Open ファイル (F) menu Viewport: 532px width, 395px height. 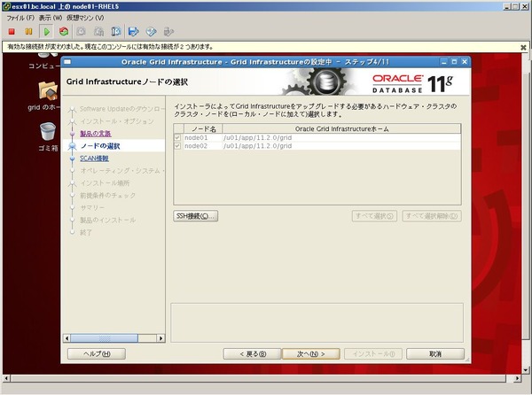tap(20, 18)
